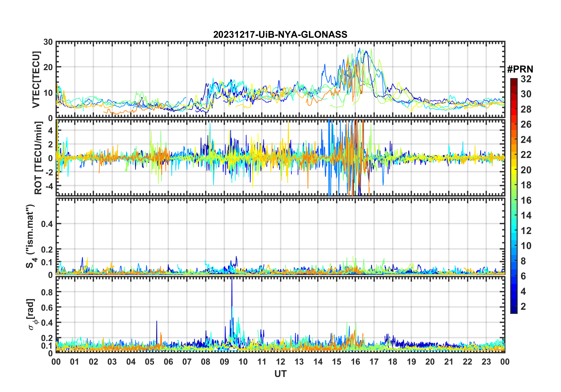Viewport: 561px width, 392px height.
Task: Click the plot title 20231217-UiB-NYA-GLONASS
Action: pos(280,34)
